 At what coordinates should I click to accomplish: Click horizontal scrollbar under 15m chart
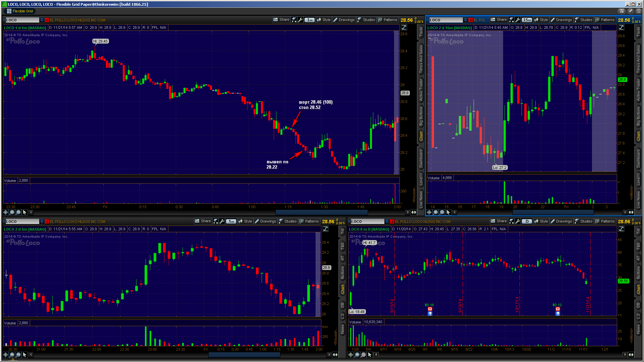click(x=553, y=212)
